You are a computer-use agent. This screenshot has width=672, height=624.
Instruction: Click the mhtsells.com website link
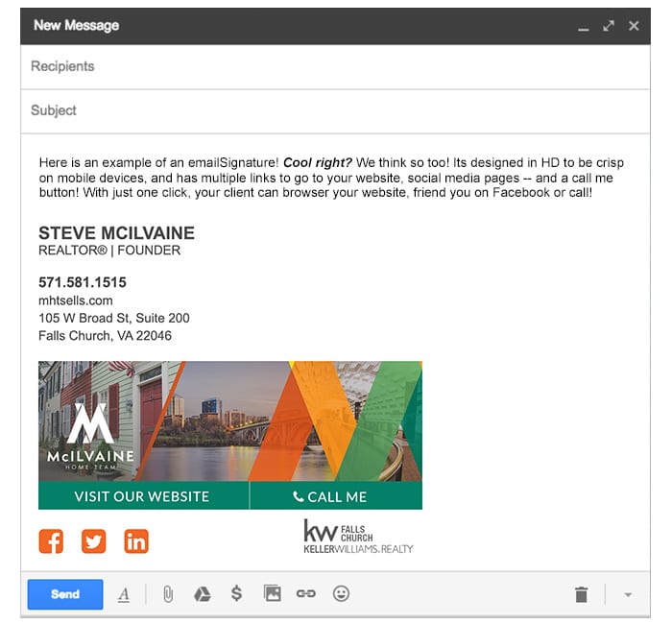(x=76, y=300)
